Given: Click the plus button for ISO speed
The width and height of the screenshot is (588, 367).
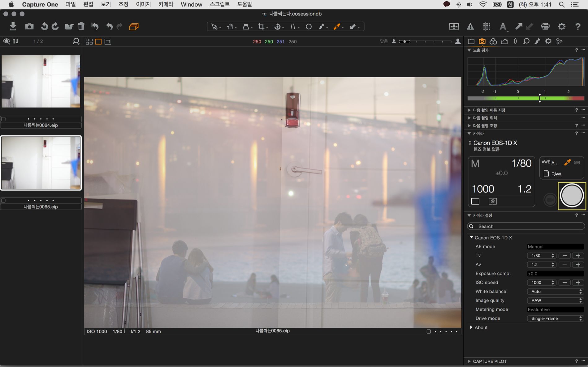Looking at the screenshot, I should pyautogui.click(x=578, y=283).
